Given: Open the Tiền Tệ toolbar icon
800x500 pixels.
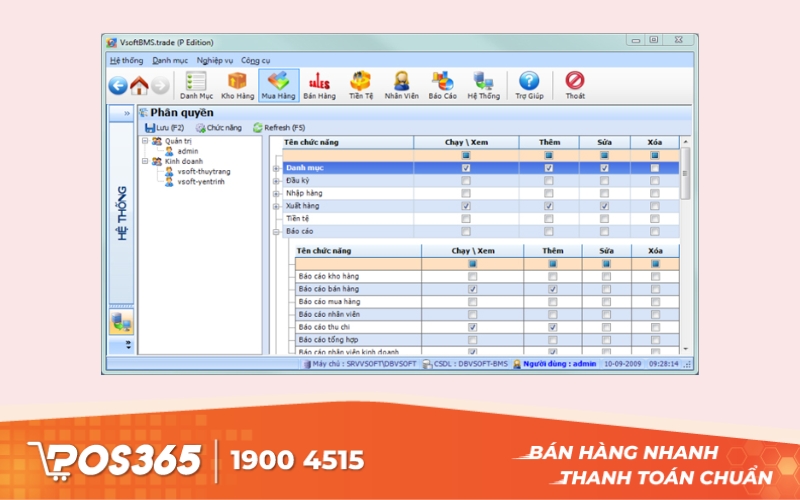Looking at the screenshot, I should (361, 85).
